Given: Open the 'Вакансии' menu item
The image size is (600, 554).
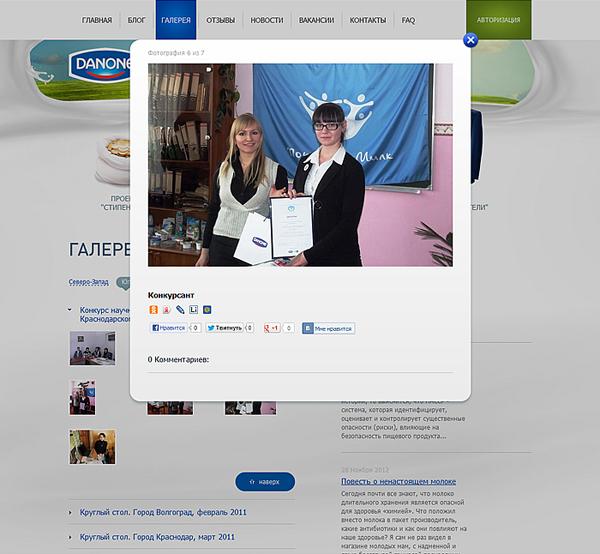Looking at the screenshot, I should coord(317,20).
